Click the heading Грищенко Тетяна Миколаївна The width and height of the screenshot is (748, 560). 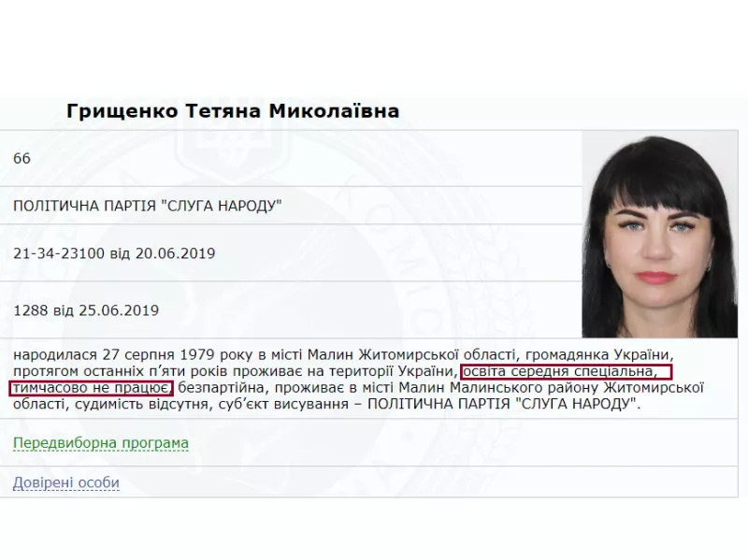point(233,111)
